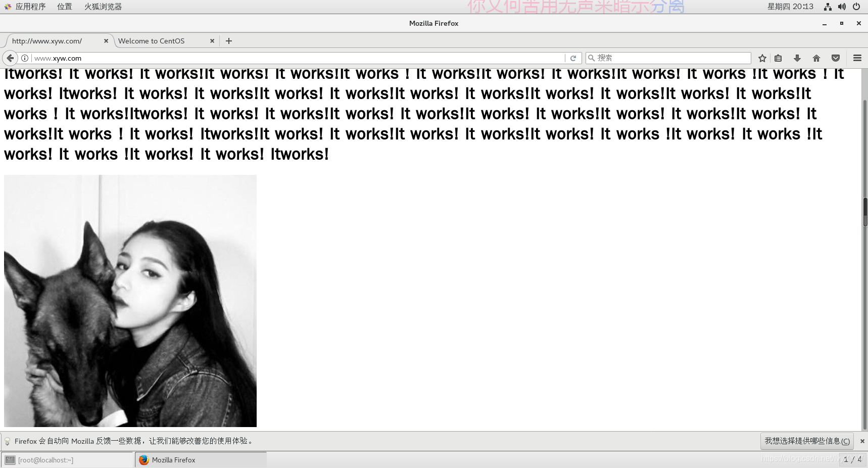Open the network status tray icon
The image size is (868, 468).
828,7
